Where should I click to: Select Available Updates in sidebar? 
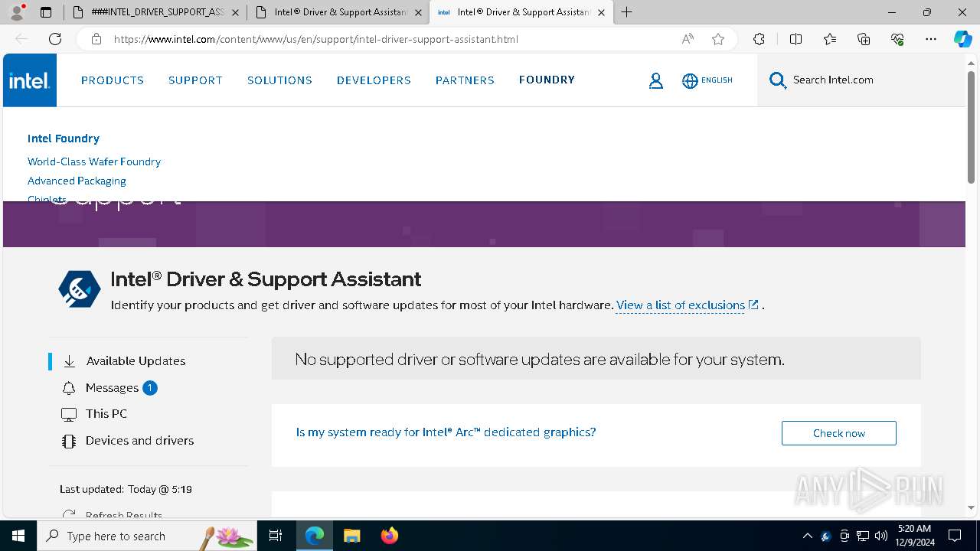[136, 361]
